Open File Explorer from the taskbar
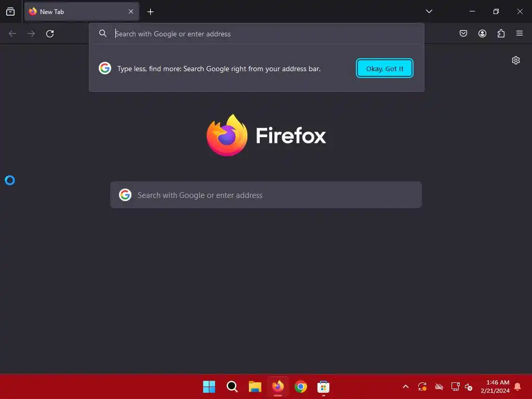 click(x=255, y=387)
